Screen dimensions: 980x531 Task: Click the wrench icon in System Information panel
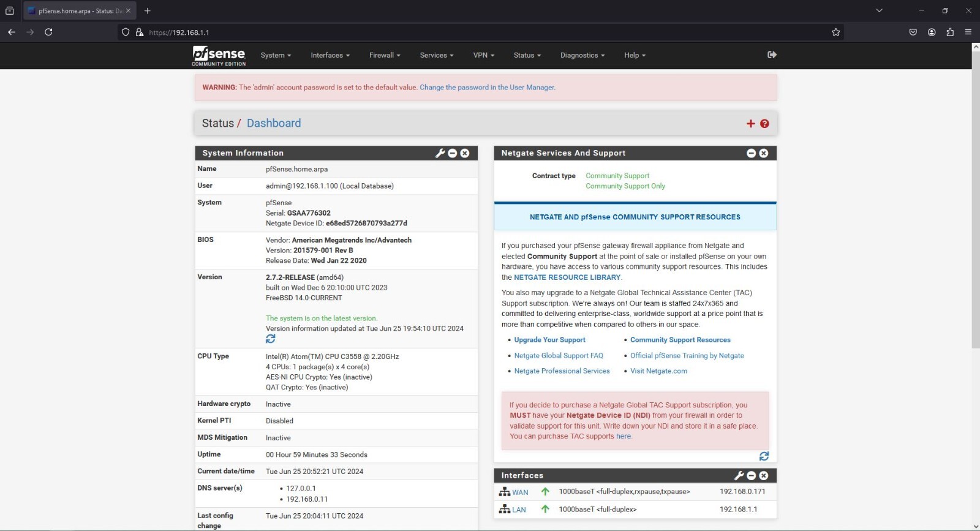[x=440, y=153]
